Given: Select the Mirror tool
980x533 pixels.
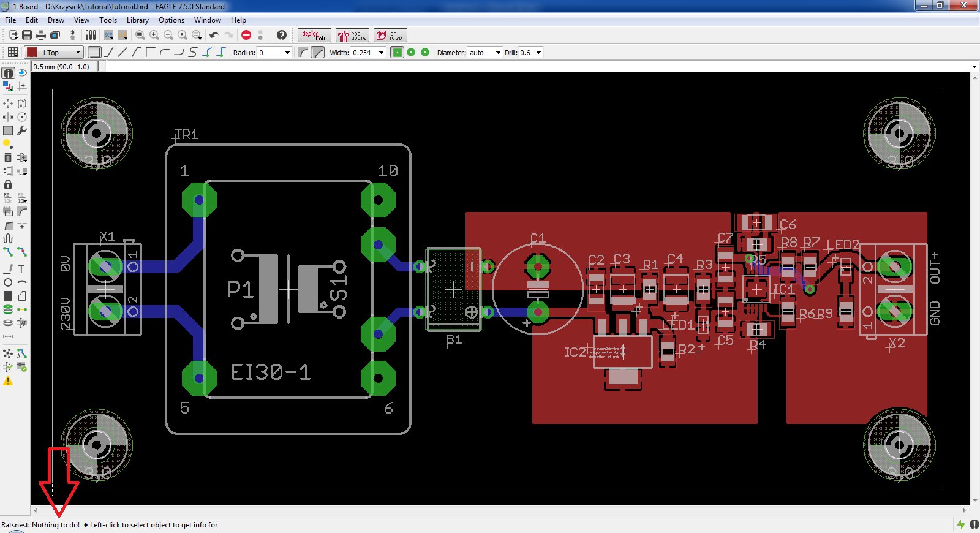Looking at the screenshot, I should click(x=8, y=117).
